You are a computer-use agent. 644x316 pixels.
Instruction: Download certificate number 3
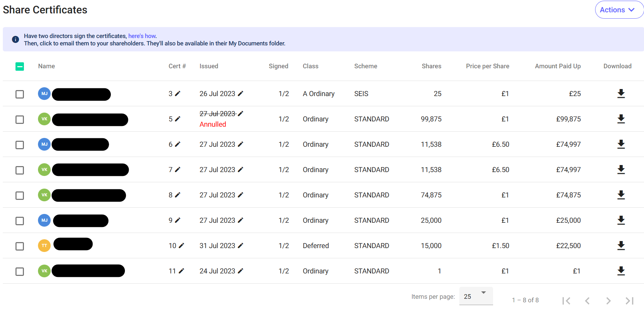pyautogui.click(x=621, y=94)
